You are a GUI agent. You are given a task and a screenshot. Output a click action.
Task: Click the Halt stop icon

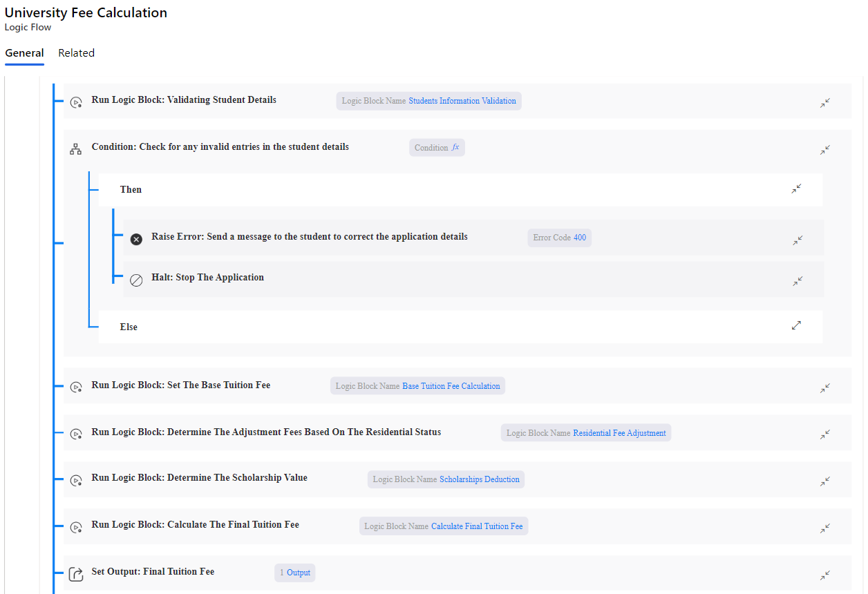pyautogui.click(x=136, y=280)
